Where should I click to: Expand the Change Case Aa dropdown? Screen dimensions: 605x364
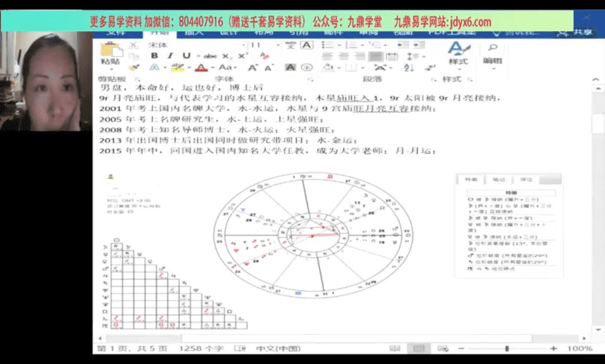point(226,68)
